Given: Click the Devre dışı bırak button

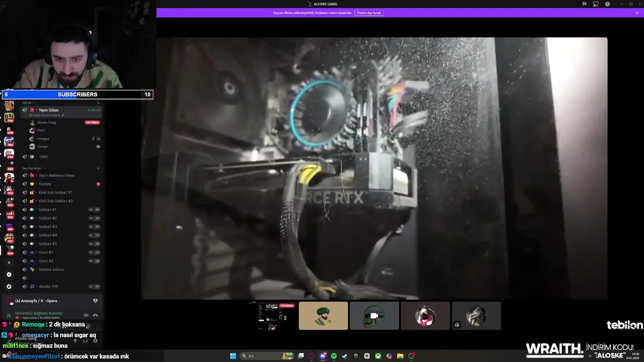Looking at the screenshot, I should [x=369, y=13].
